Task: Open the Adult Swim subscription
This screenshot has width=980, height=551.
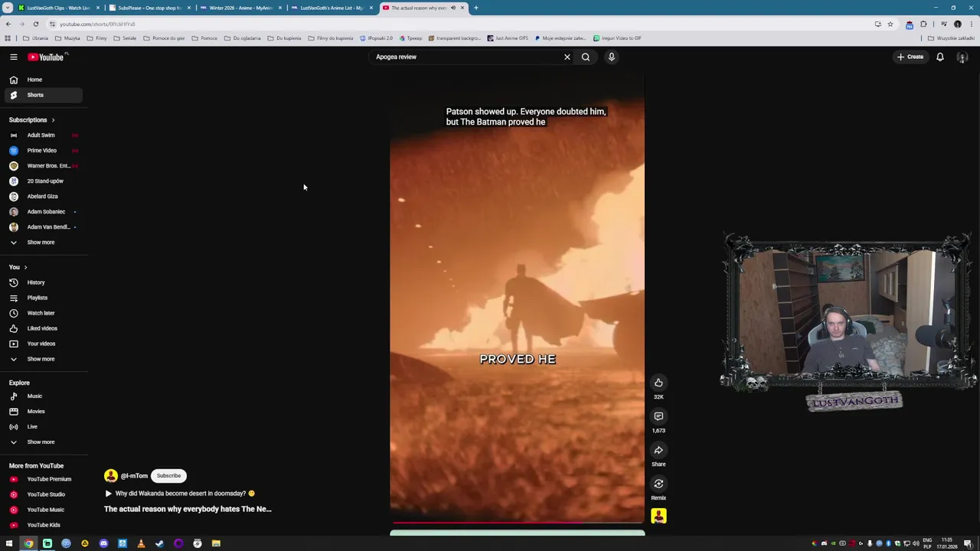Action: pyautogui.click(x=42, y=135)
